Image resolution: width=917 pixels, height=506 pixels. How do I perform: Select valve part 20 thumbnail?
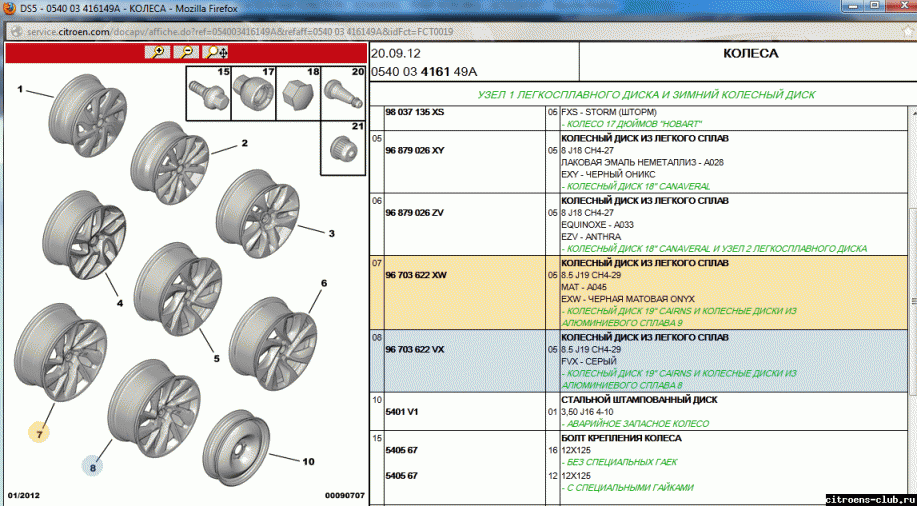[x=343, y=94]
